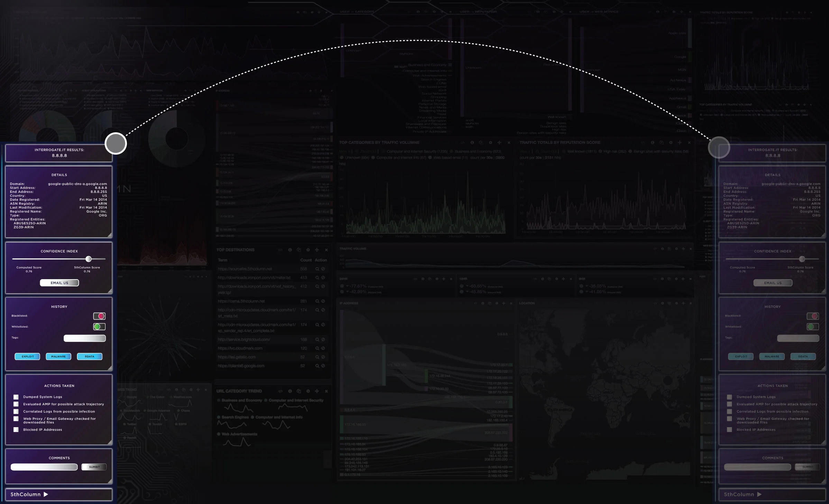829x504 pixels.
Task: Toggle the Blacklisted switch in left History panel
Action: pos(99,316)
